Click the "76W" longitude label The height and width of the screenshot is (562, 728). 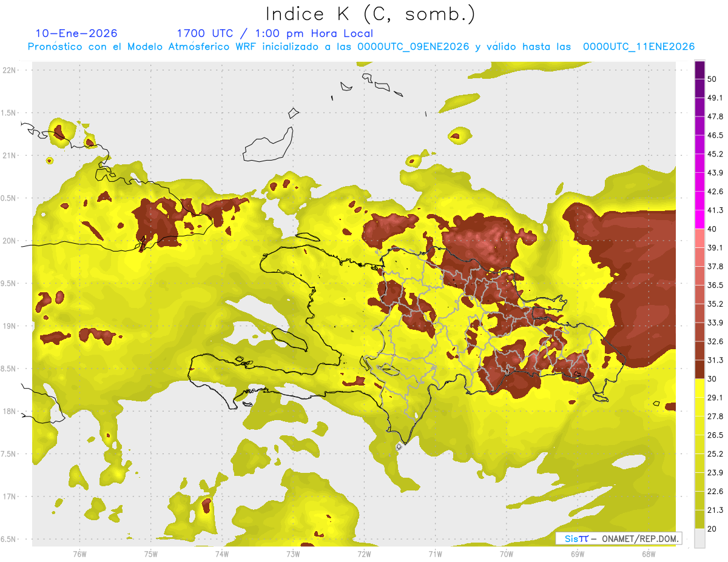pyautogui.click(x=79, y=554)
